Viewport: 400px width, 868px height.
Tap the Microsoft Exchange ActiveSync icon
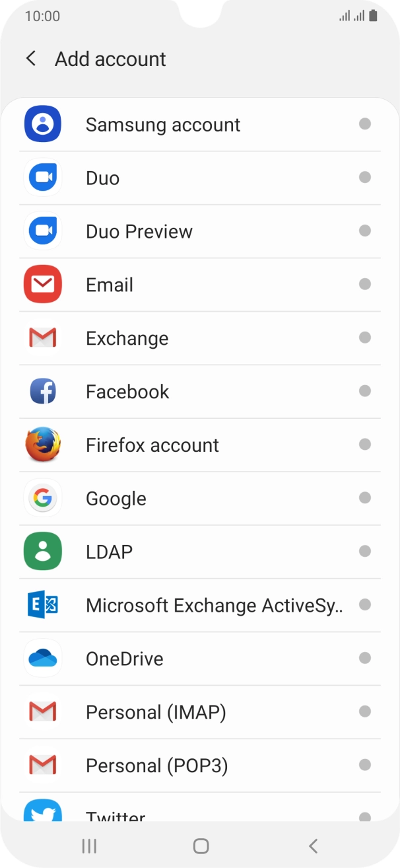[43, 605]
